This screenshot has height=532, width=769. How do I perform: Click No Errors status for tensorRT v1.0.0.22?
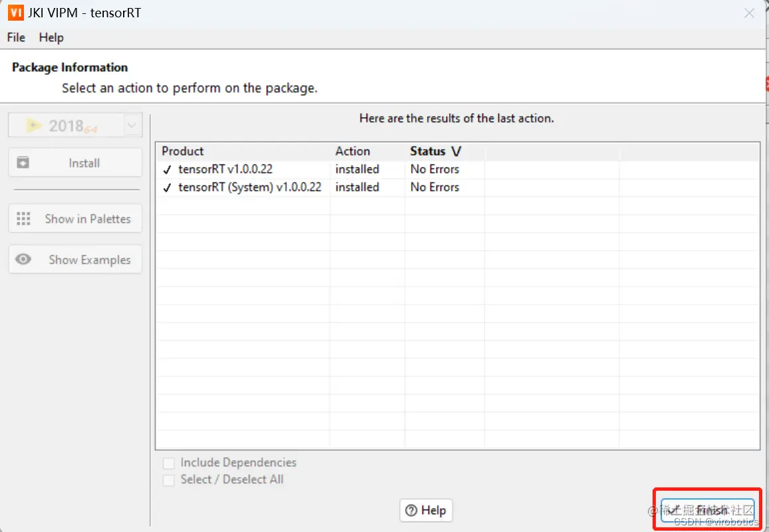tap(435, 169)
